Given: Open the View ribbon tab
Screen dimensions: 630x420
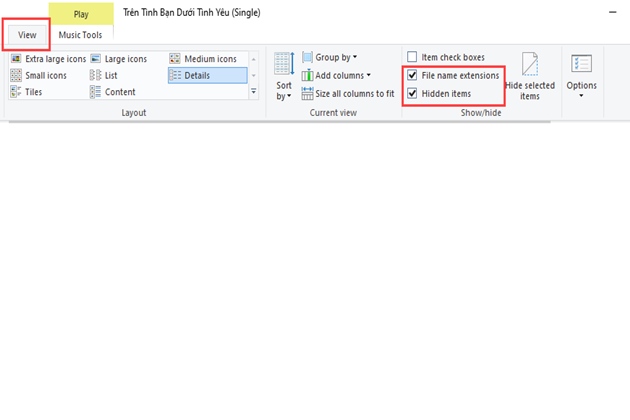Looking at the screenshot, I should (x=27, y=34).
